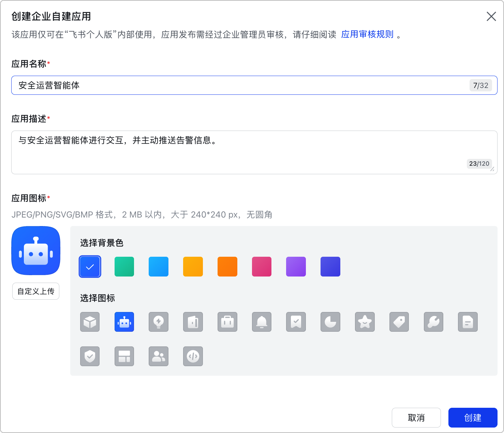The width and height of the screenshot is (504, 433).
Task: Click the 自定义上传 upload button
Action: click(x=36, y=291)
